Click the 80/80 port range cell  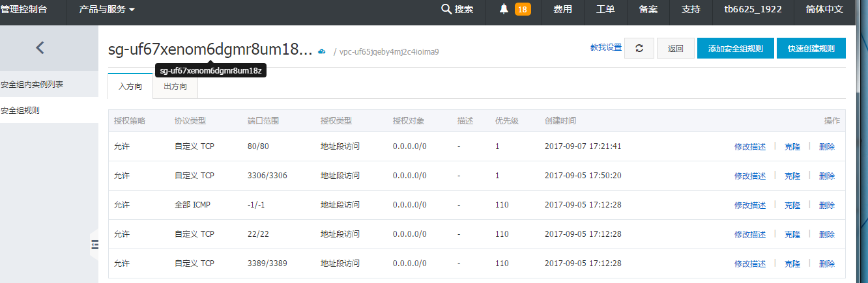tap(258, 146)
